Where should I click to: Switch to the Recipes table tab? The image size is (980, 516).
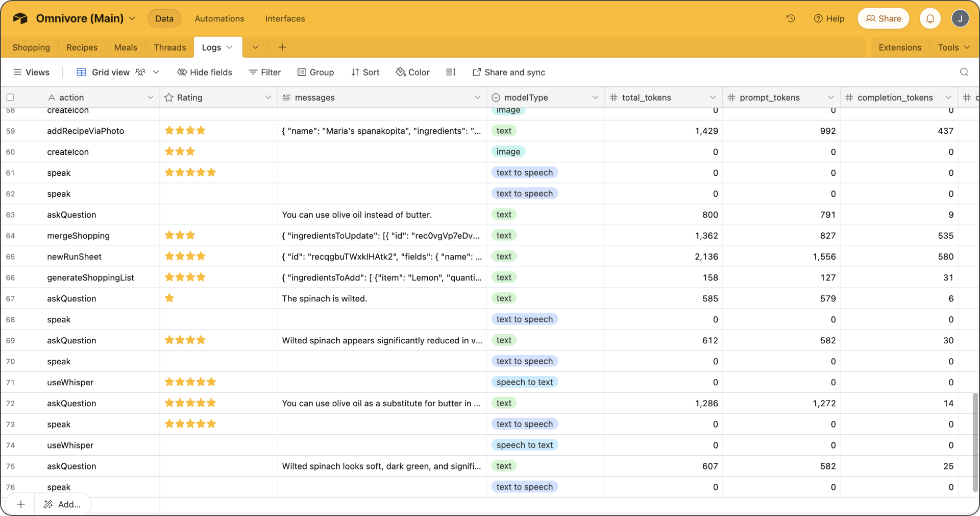[x=82, y=47]
